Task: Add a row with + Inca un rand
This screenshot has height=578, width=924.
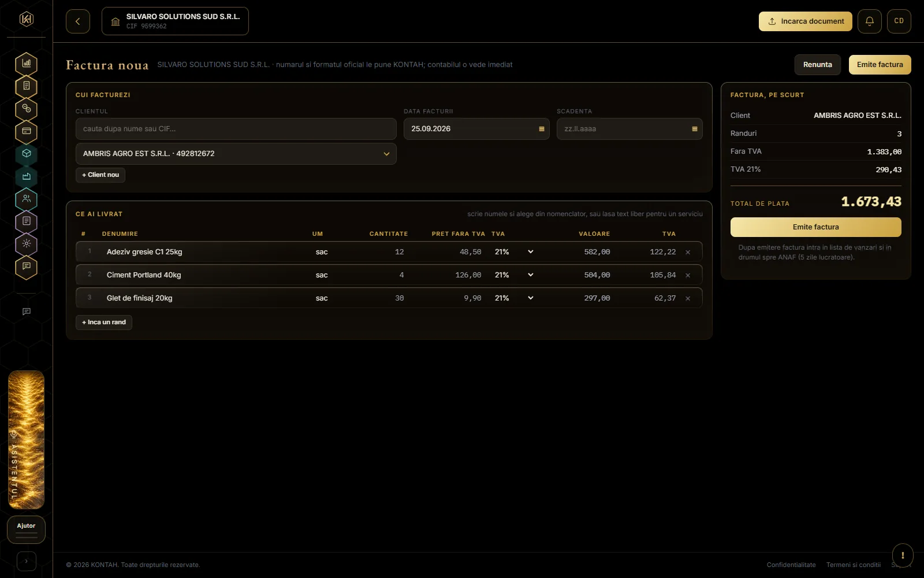Action: (x=104, y=323)
